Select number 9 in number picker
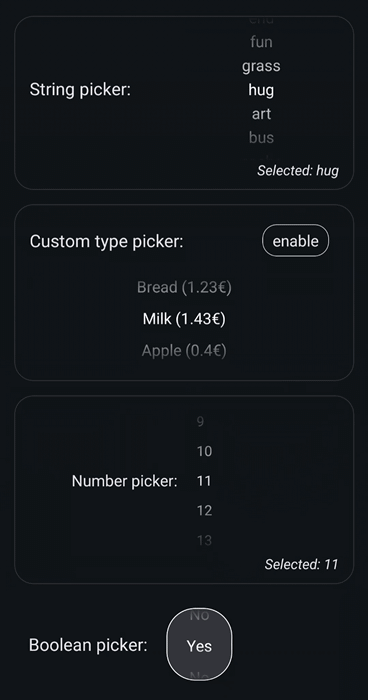Image resolution: width=368 pixels, height=700 pixels. point(200,421)
